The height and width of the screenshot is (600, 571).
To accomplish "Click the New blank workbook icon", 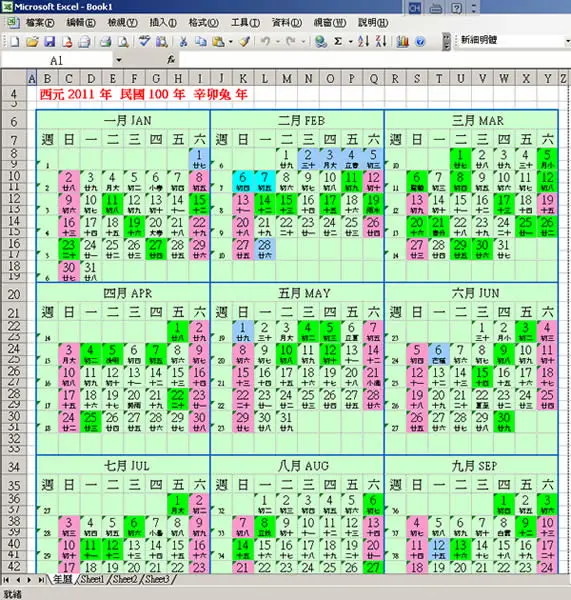I will [x=15, y=41].
